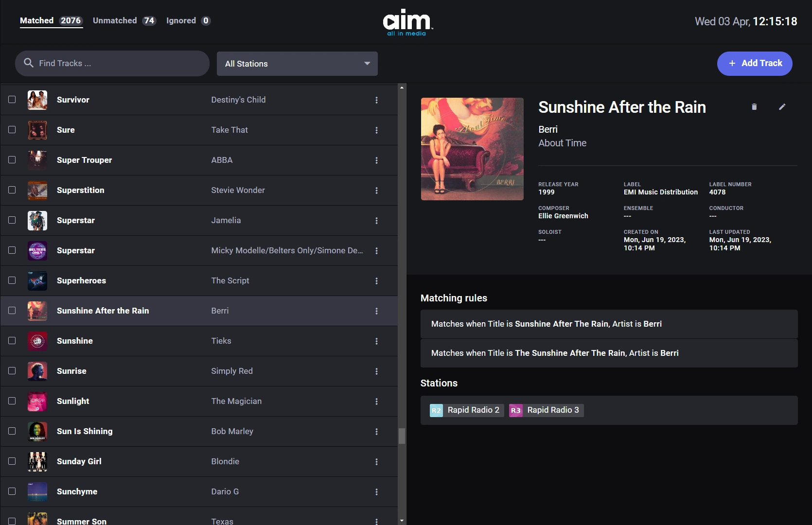This screenshot has height=525, width=812.
Task: Click the Survivor album art thumbnail
Action: pyautogui.click(x=37, y=100)
